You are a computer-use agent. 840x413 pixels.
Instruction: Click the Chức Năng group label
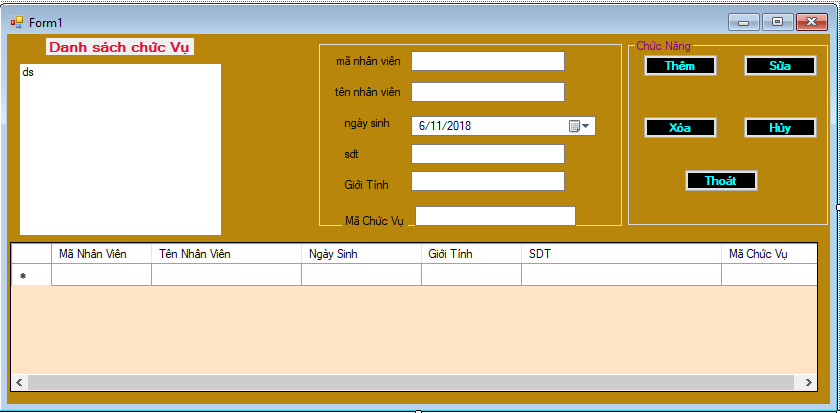[x=663, y=46]
